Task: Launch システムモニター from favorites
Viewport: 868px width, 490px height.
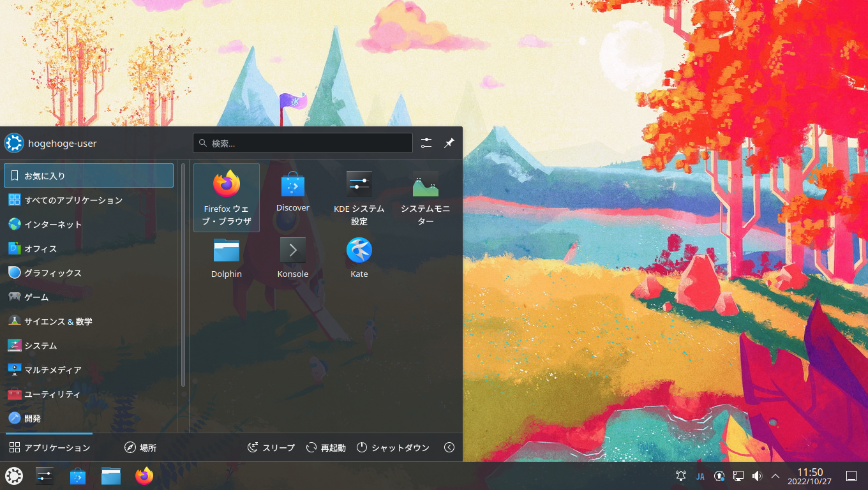Action: tap(426, 198)
